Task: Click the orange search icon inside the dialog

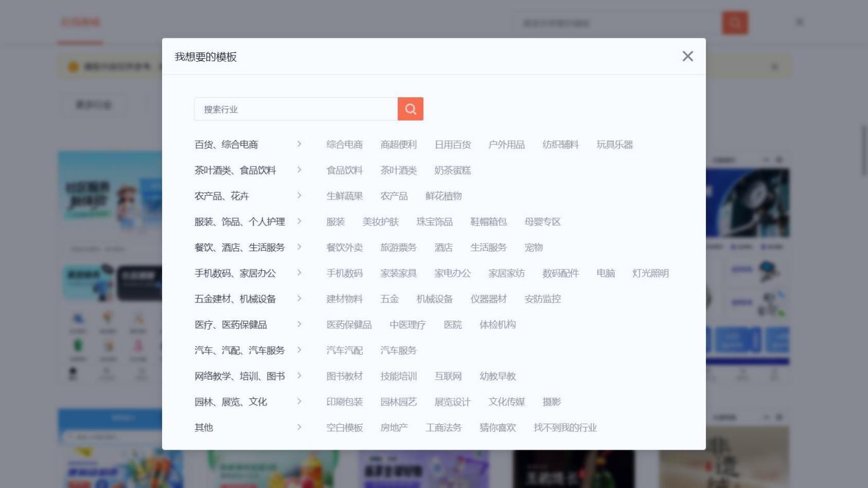Action: 410,109
